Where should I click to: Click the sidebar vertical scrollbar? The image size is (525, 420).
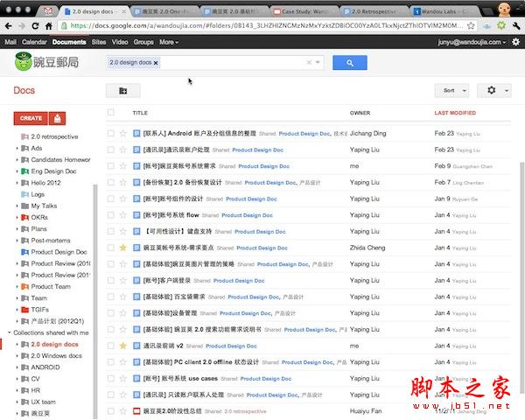coord(95,301)
